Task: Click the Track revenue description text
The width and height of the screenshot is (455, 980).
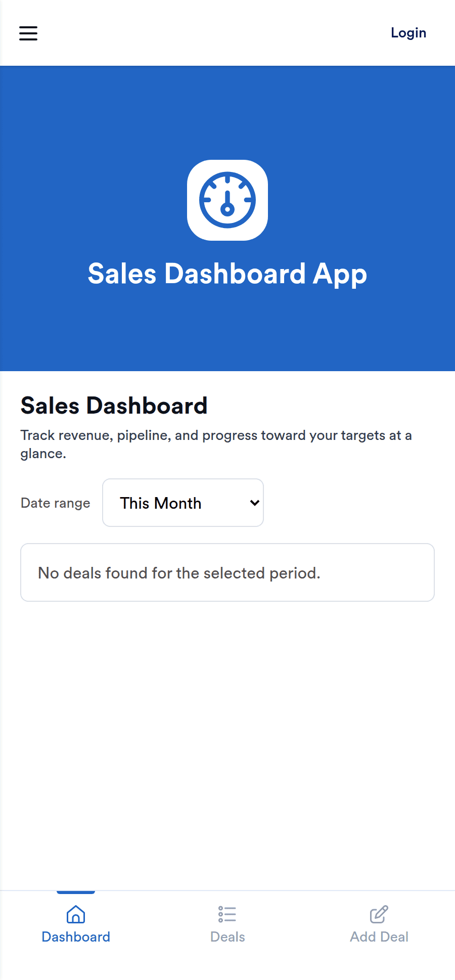Action: pos(216,436)
